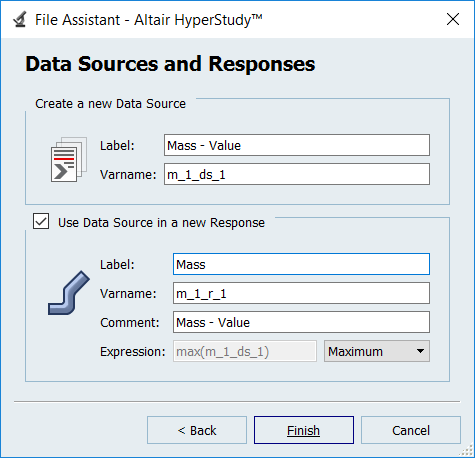
Task: Click the blue Response curve icon
Action: [69, 293]
